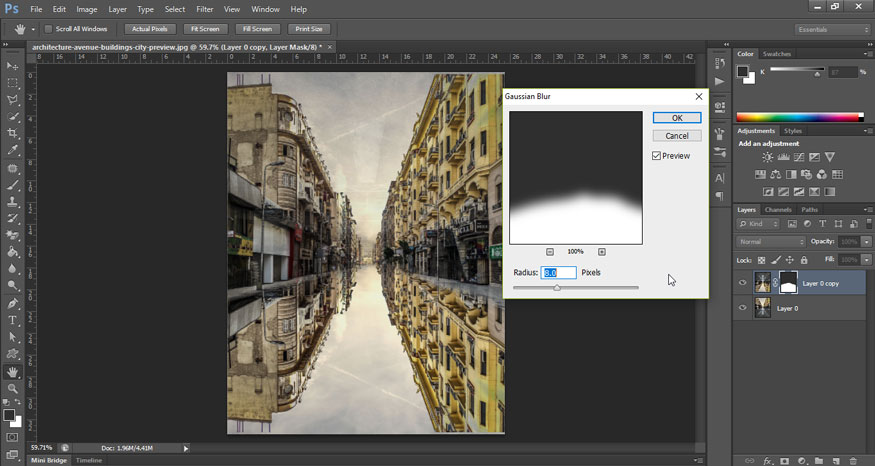Open the History panel icon
This screenshot has width=875, height=466.
point(720,64)
